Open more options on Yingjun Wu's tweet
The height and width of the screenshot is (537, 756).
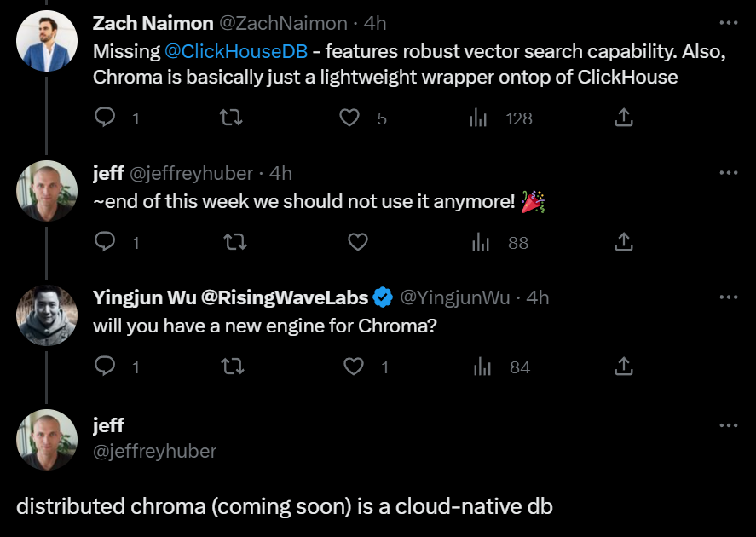(x=728, y=297)
